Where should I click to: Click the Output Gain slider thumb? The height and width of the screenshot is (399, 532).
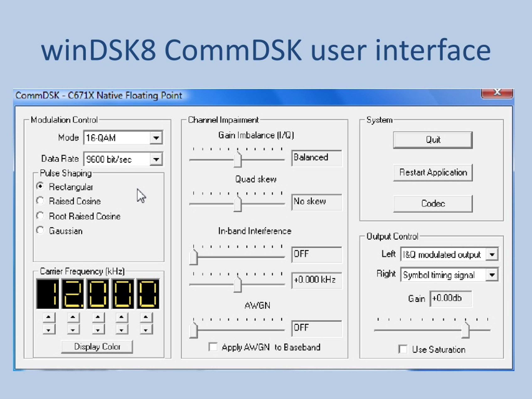click(466, 330)
